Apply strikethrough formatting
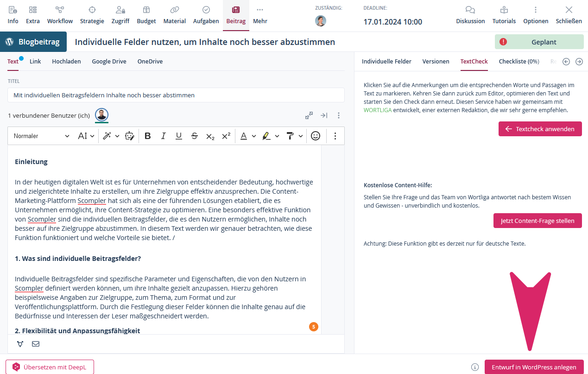Image resolution: width=588 pixels, height=374 pixels. 195,136
